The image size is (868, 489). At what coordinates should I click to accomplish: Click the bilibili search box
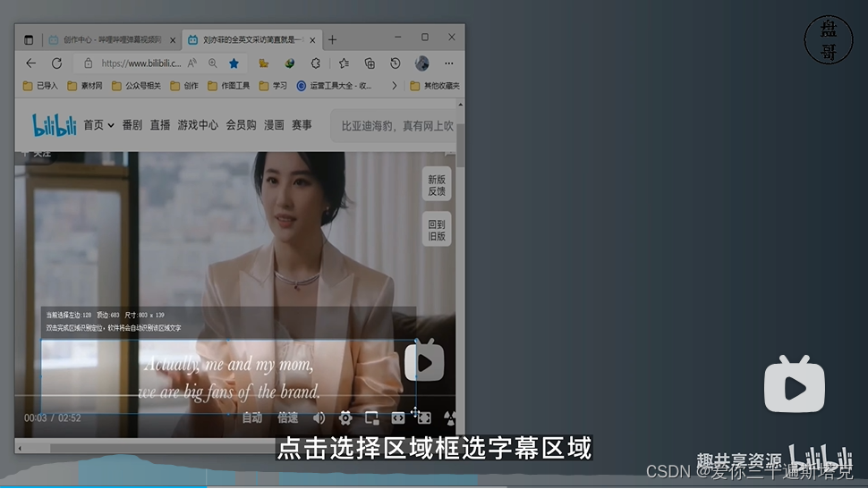tap(394, 126)
